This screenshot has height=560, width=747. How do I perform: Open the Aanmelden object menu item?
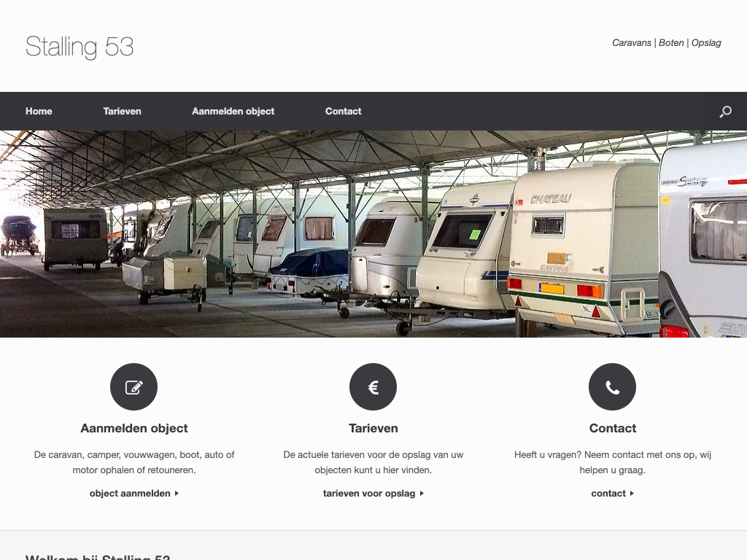coord(233,112)
